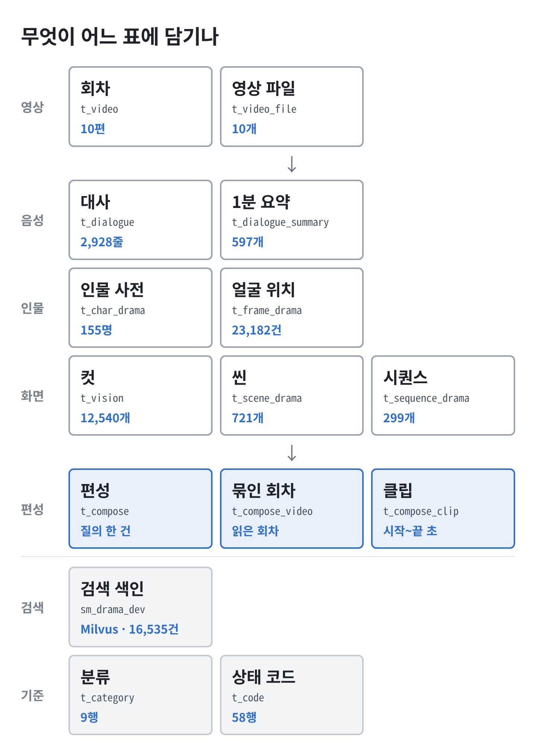Screen dimensions: 536x756
Task: Click the 회차 t_video card
Action: [x=140, y=107]
